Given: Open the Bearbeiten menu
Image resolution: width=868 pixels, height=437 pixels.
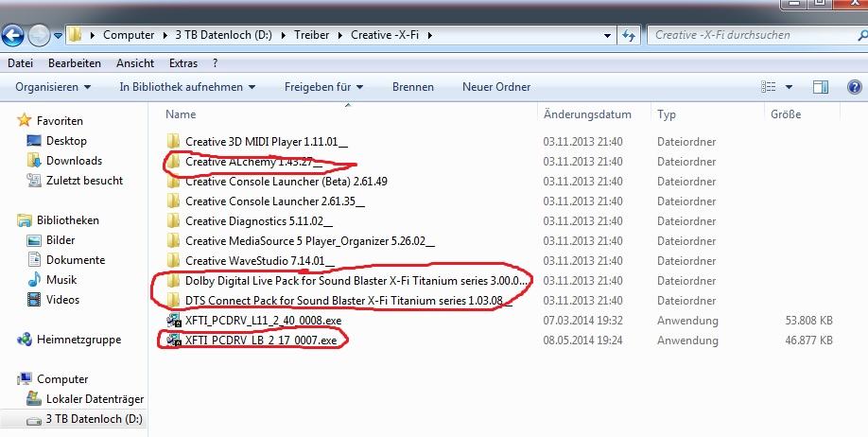Looking at the screenshot, I should [75, 63].
